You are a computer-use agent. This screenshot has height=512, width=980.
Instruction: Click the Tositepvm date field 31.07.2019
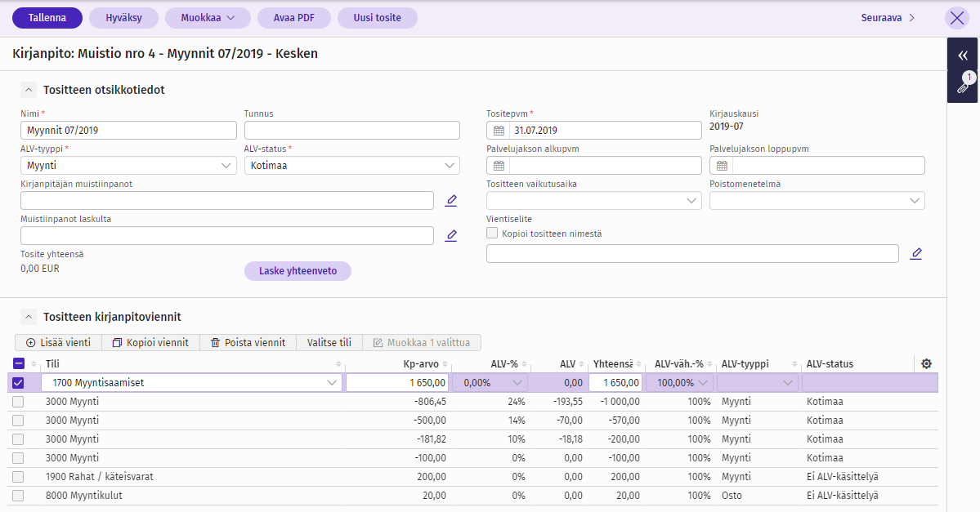pyautogui.click(x=605, y=131)
